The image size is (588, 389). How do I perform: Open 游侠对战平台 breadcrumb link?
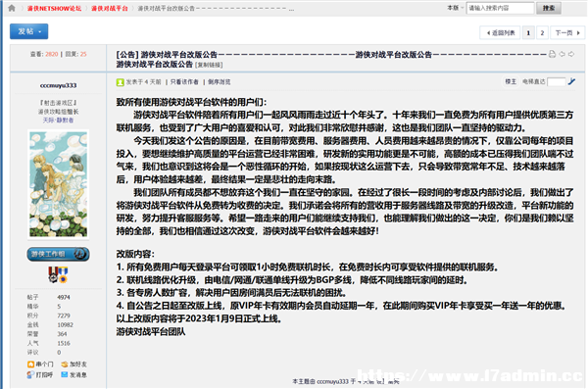(110, 8)
